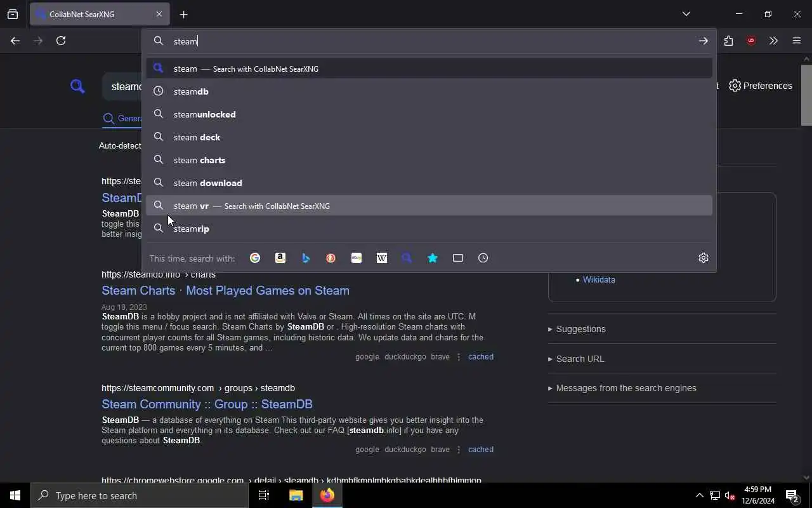Go back to the previous page
Image resolution: width=812 pixels, height=508 pixels.
pyautogui.click(x=15, y=41)
